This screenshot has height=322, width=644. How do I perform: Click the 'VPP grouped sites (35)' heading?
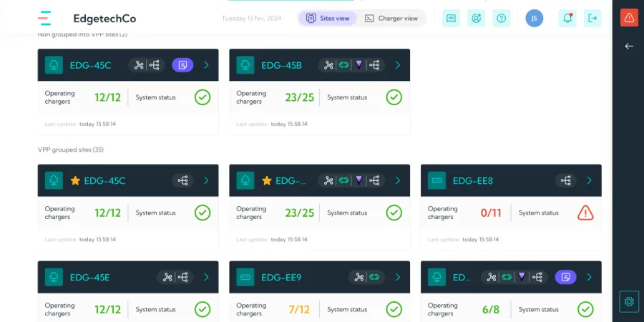pyautogui.click(x=71, y=150)
